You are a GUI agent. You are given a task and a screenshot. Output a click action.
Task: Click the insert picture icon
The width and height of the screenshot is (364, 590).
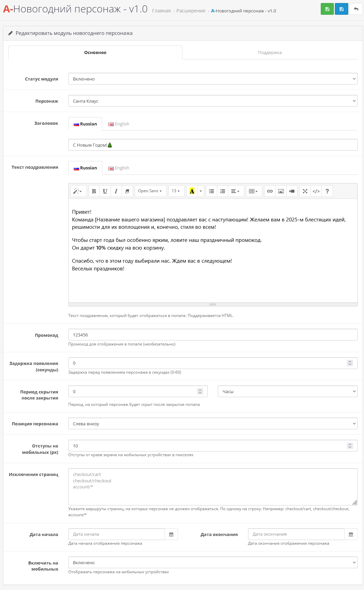tap(281, 191)
